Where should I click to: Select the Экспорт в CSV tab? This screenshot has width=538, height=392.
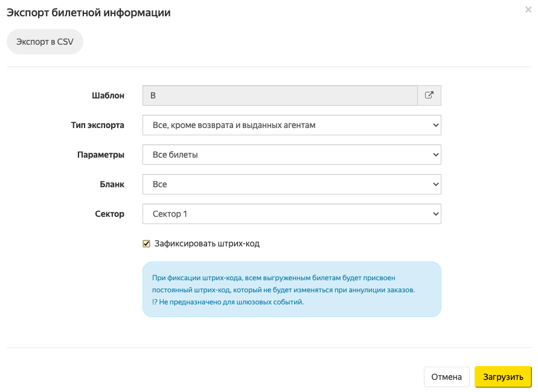point(45,42)
